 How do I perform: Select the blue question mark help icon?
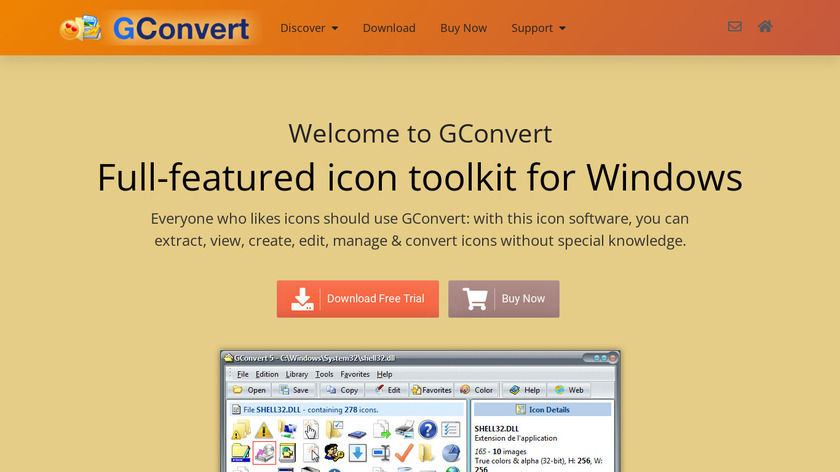pos(428,430)
